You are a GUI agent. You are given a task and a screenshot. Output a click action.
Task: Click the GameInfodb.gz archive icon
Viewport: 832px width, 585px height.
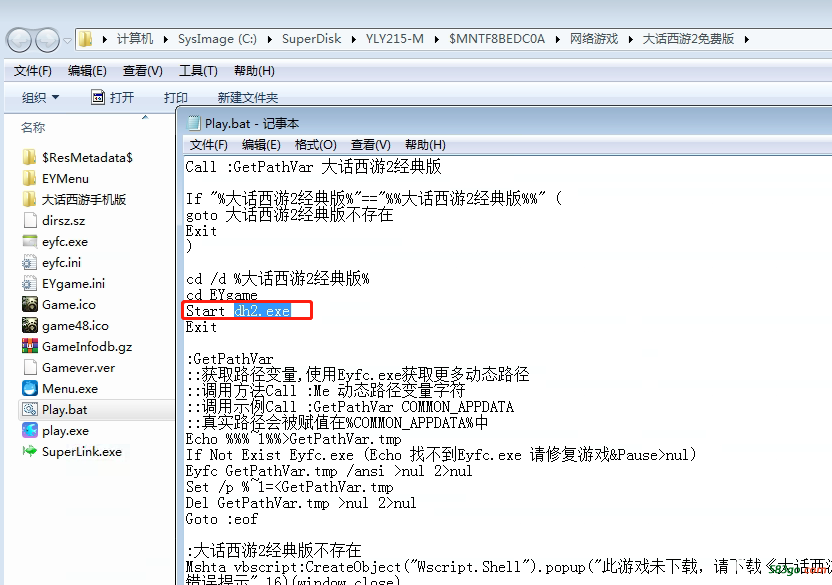point(30,346)
